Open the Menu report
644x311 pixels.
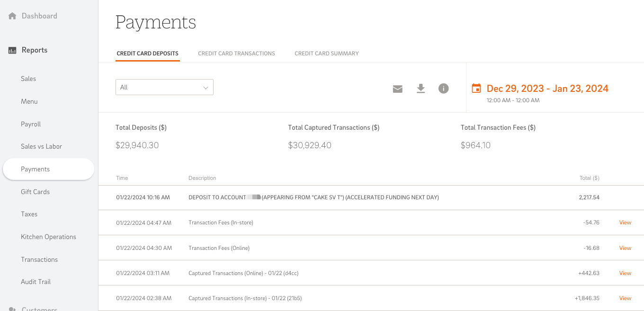pos(29,101)
